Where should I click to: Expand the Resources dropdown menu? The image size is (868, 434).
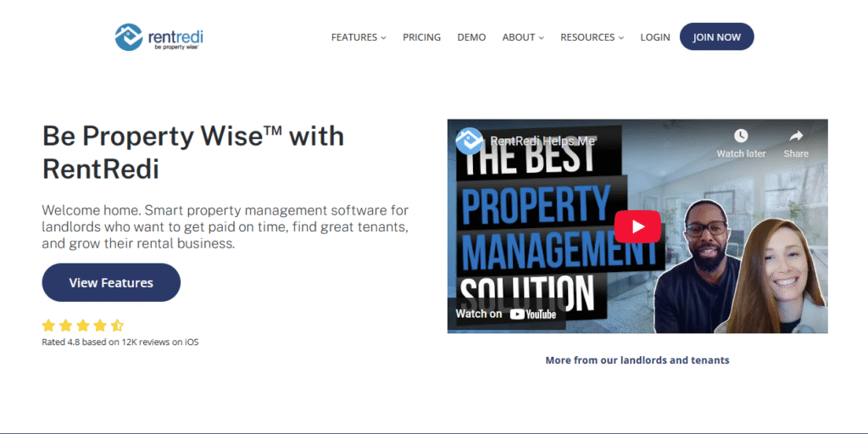[x=592, y=37]
